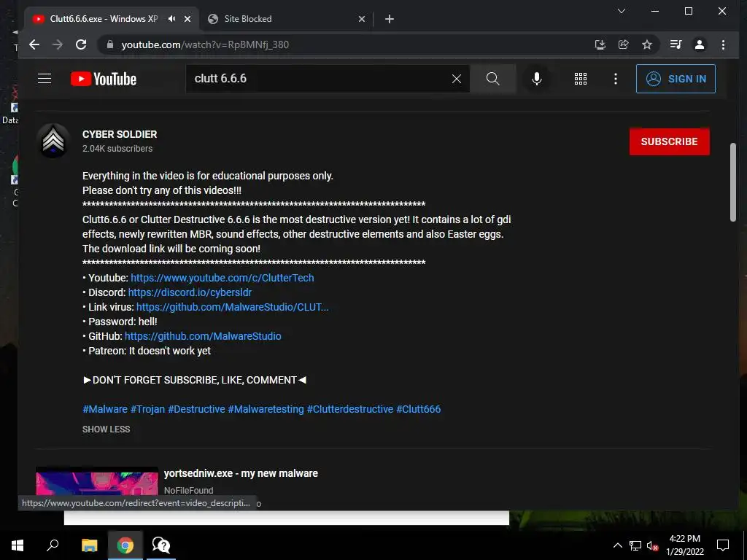Click the YouTube search magnifier button

click(493, 79)
